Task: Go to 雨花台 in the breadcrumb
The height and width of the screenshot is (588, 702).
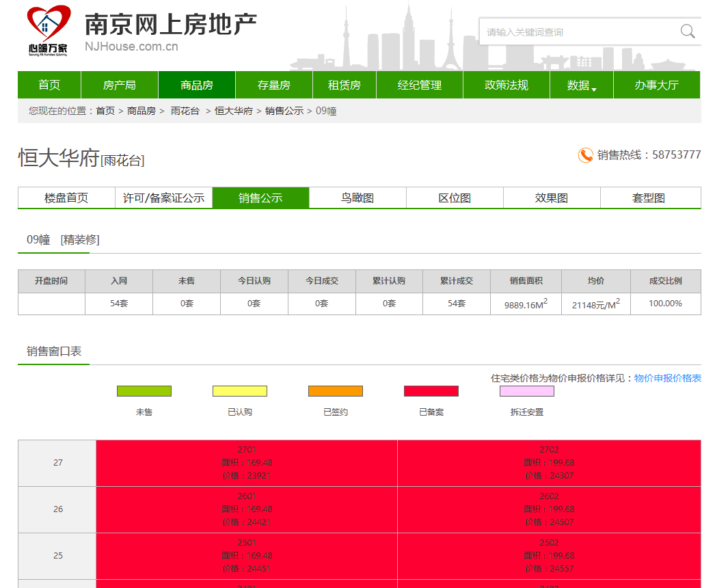Action: [x=185, y=111]
